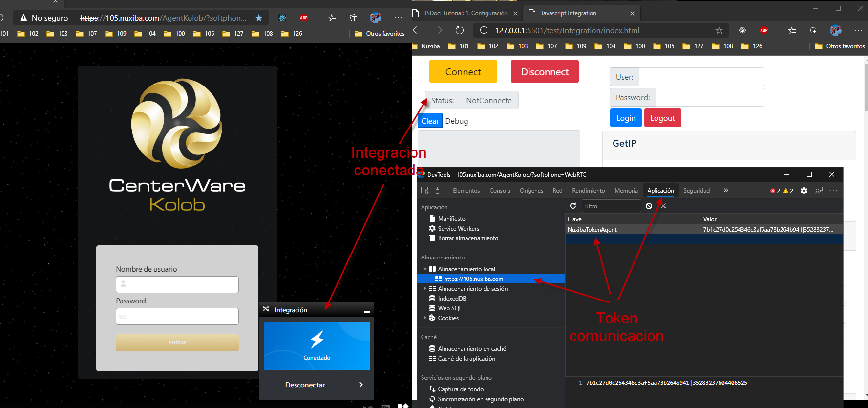Open Nuxiba bookmark folder in right browser
This screenshot has width=868, height=408.
pos(426,46)
